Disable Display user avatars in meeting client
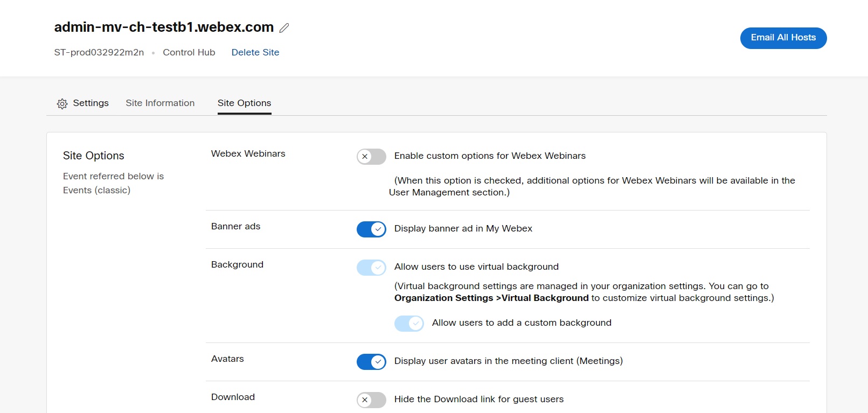 tap(371, 362)
